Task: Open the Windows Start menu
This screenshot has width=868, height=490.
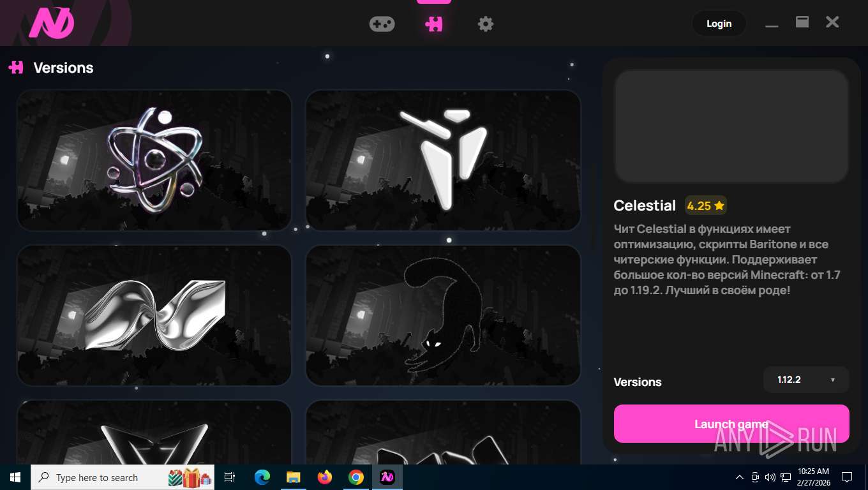Action: tap(15, 477)
